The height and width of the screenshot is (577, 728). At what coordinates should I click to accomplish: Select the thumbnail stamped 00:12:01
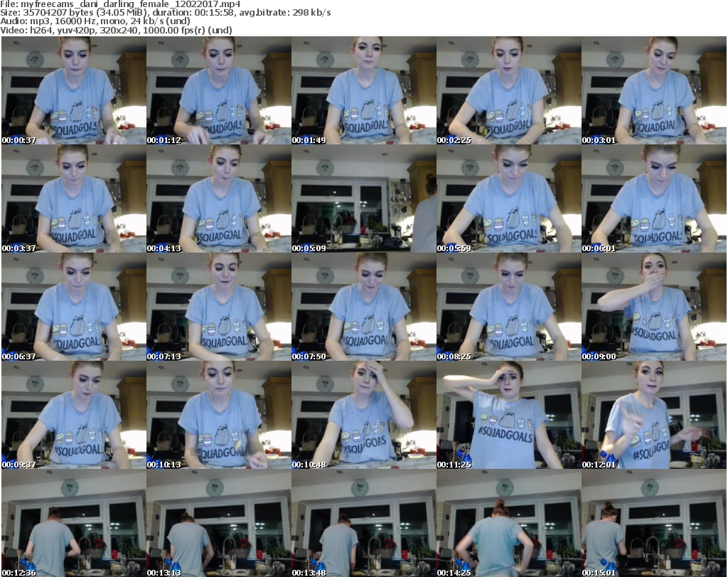pos(654,415)
